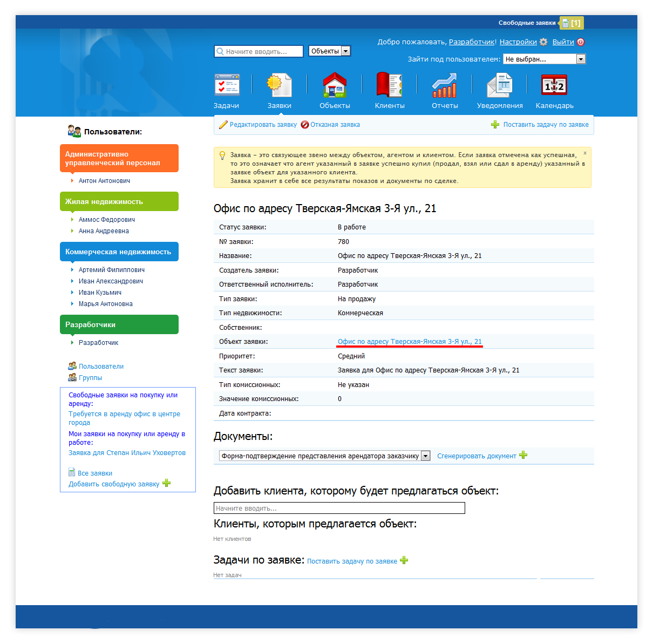Click the green plus beside Добавить свободную заявку
The width and height of the screenshot is (653, 644).
coord(166,483)
